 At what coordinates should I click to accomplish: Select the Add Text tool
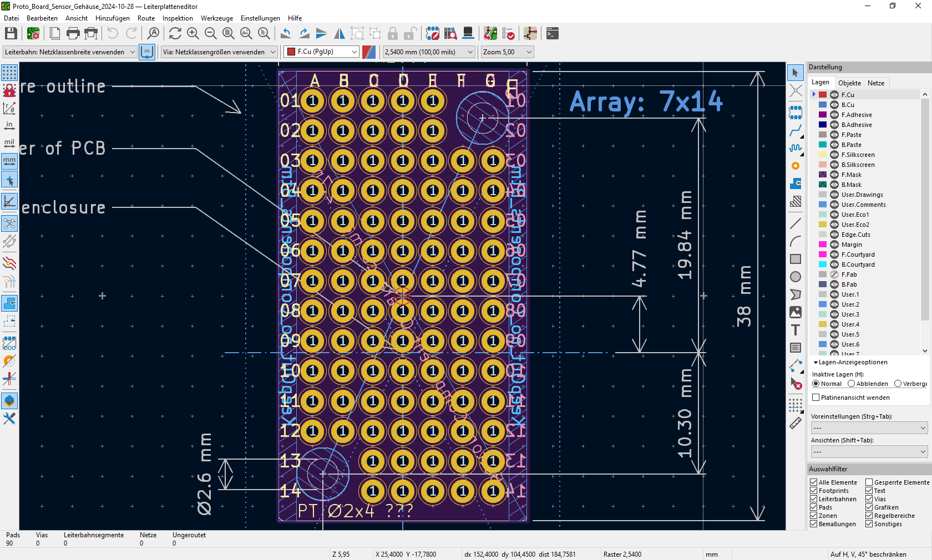[796, 330]
